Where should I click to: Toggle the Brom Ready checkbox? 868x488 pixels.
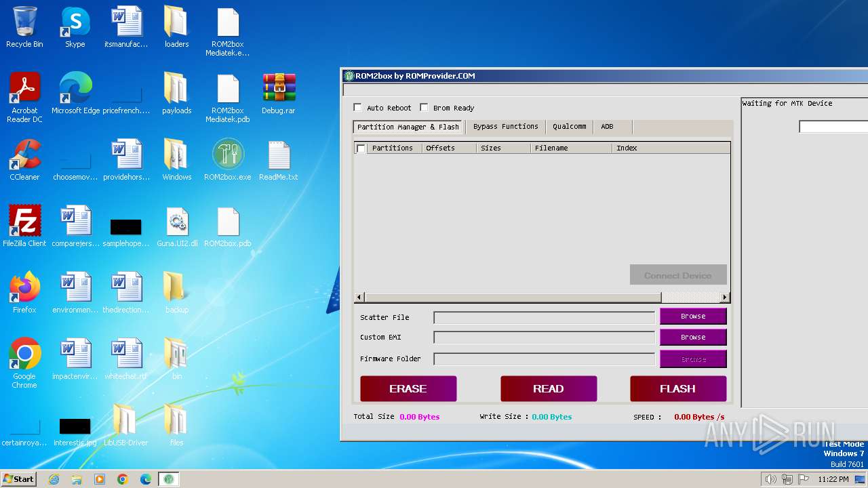425,108
